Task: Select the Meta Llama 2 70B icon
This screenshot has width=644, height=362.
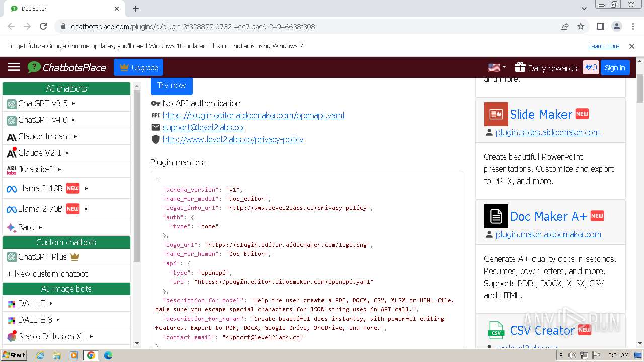Action: click(12, 209)
